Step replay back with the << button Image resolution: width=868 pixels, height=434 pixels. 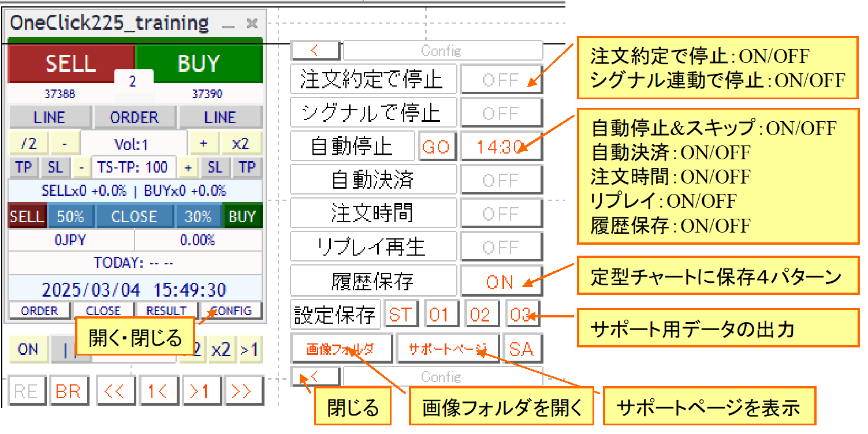pos(116,391)
